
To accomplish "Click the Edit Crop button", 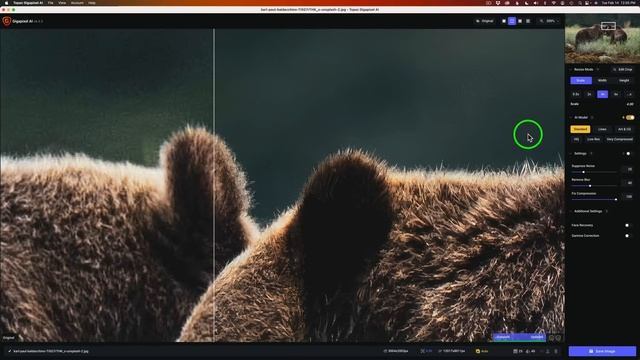I will [622, 69].
